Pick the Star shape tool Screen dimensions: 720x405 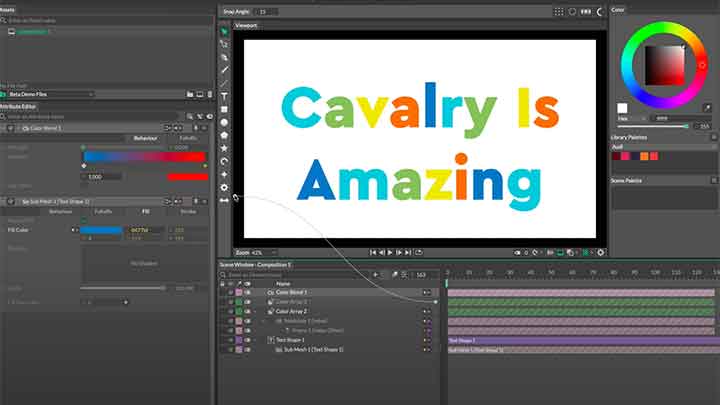(x=224, y=148)
